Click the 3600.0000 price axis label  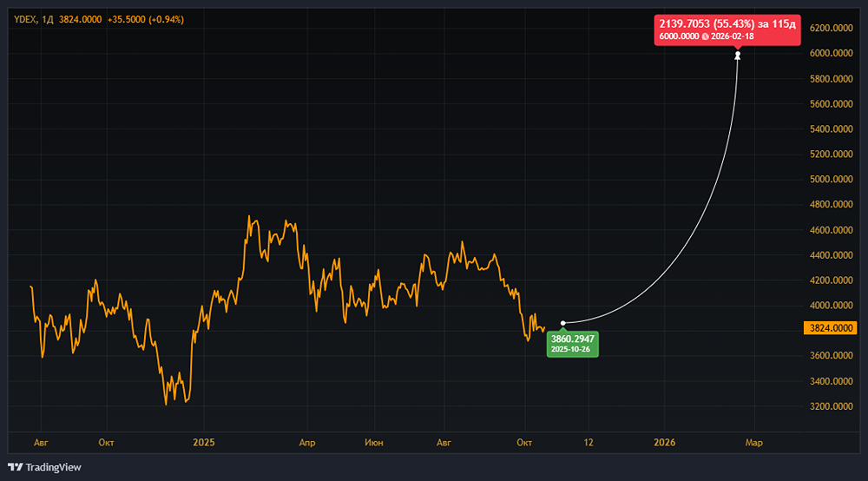tap(831, 355)
